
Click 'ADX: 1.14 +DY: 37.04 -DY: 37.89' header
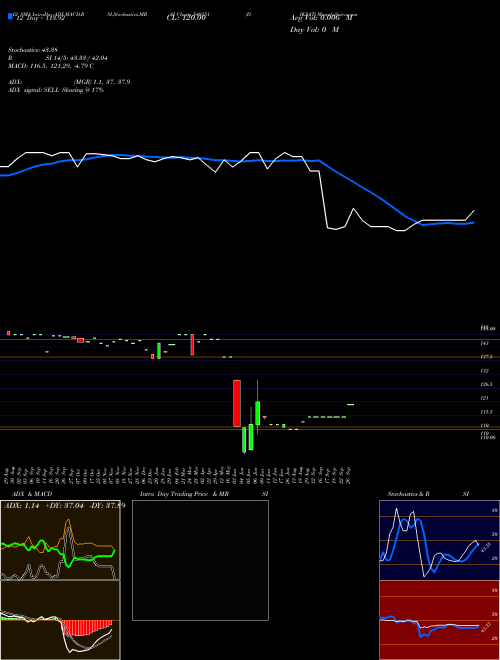pos(64,506)
